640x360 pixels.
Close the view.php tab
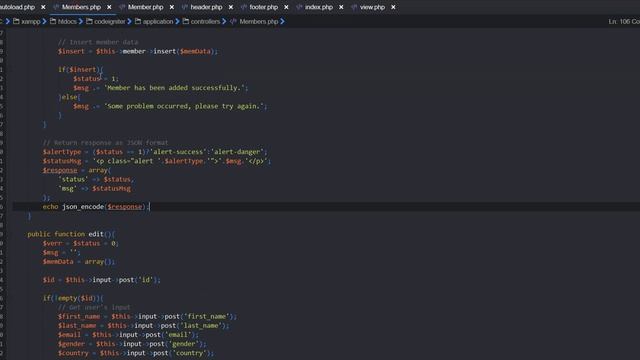(393, 7)
